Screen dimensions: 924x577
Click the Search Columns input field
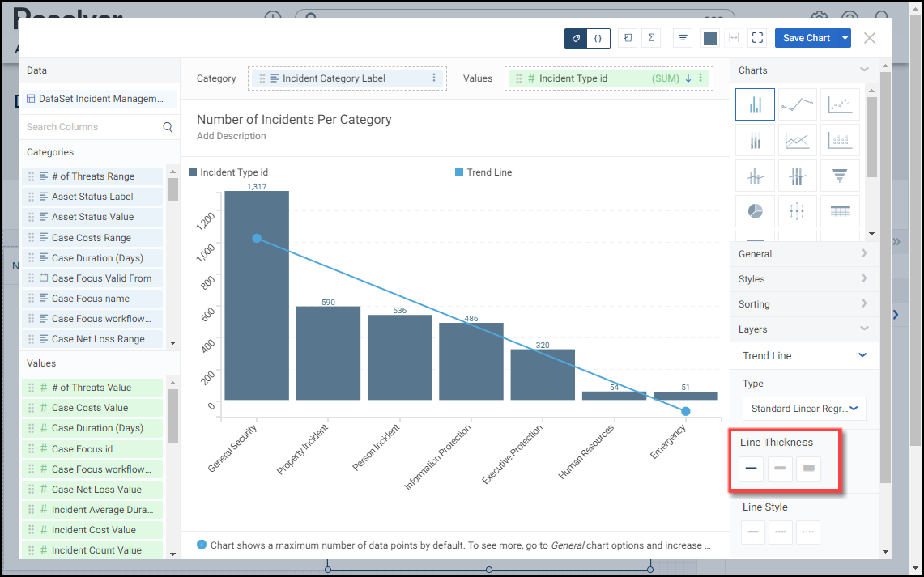tap(93, 127)
